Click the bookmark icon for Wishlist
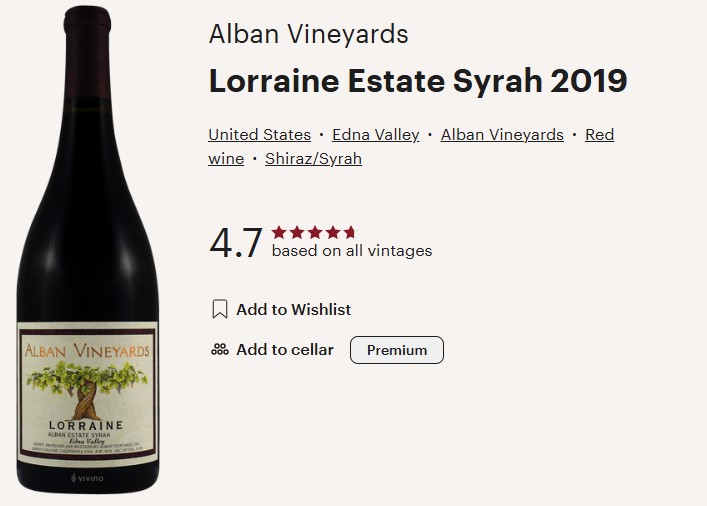 (220, 310)
